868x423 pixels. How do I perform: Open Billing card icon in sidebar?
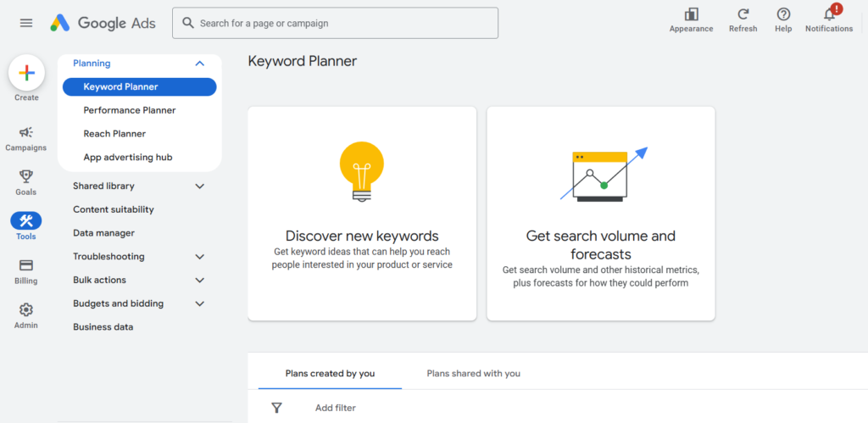click(x=26, y=265)
